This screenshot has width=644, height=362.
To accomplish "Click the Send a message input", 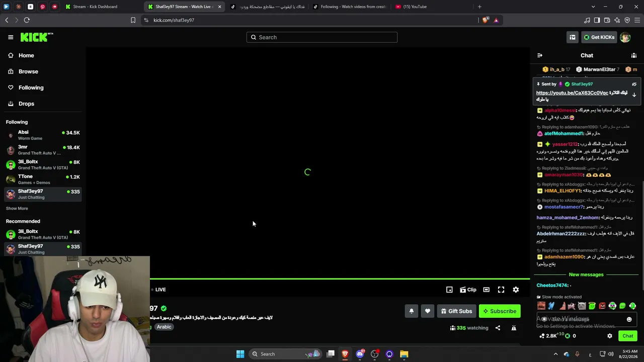I will [586, 319].
